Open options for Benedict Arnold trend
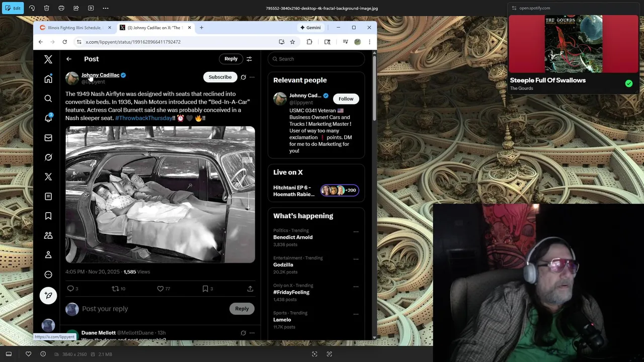 pos(356,232)
